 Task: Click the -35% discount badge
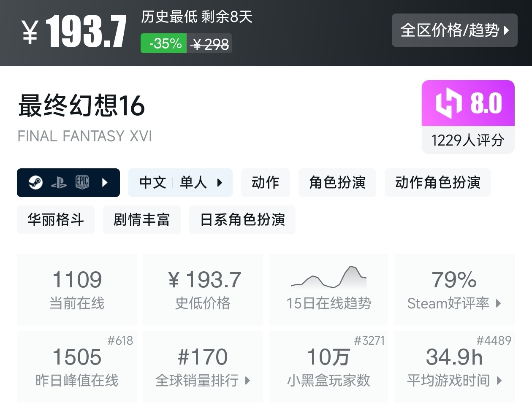click(164, 43)
